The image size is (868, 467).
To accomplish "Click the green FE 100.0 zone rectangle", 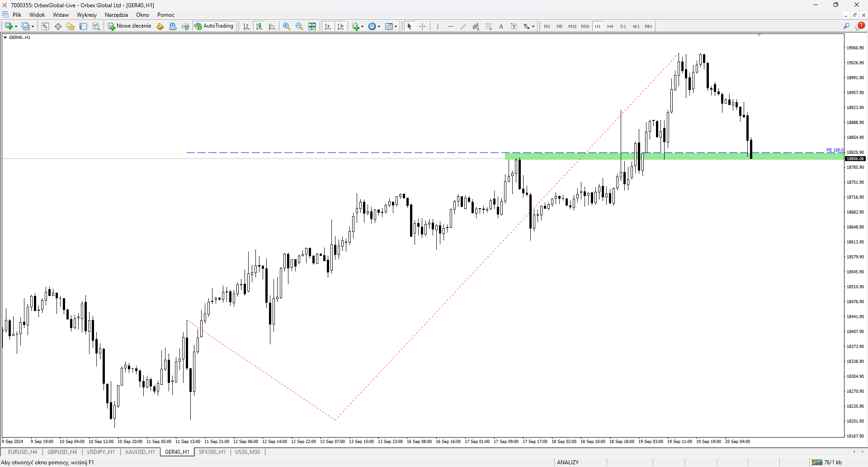I will pyautogui.click(x=674, y=156).
